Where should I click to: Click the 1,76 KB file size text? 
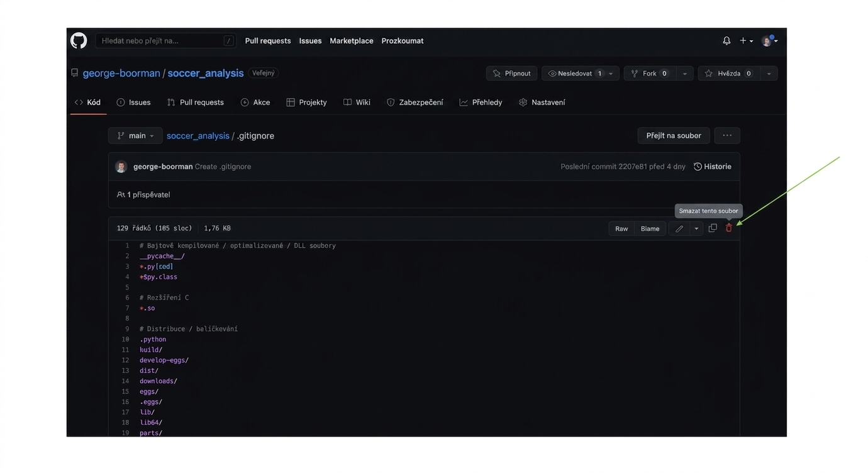pos(217,228)
